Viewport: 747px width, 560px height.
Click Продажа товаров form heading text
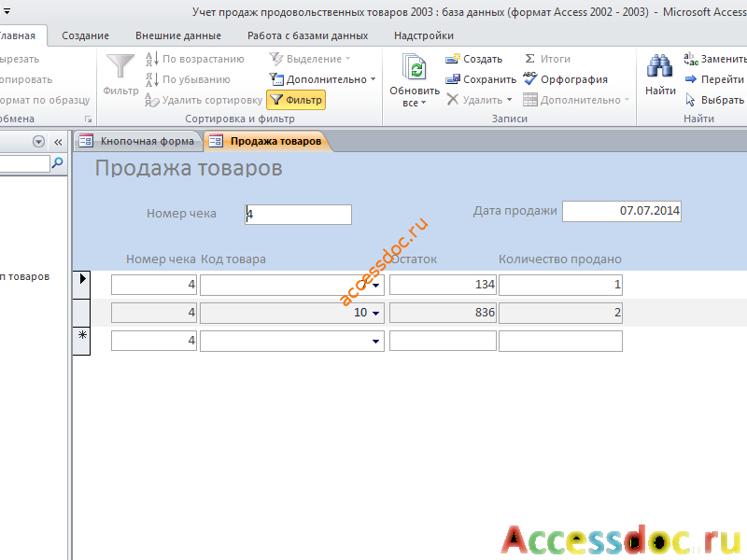pos(189,168)
